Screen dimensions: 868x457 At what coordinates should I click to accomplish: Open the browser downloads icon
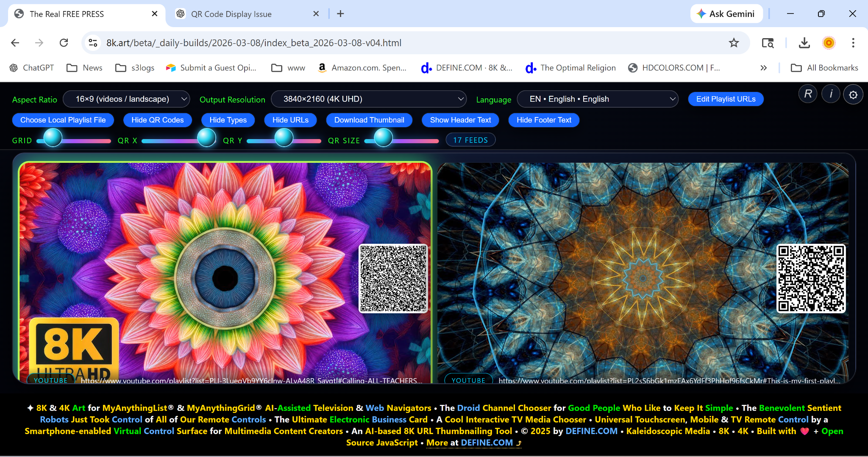point(804,43)
